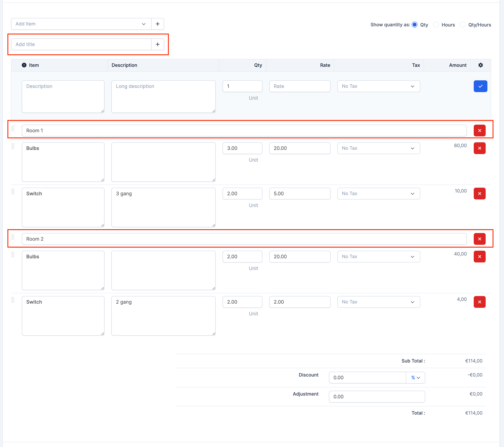Grab the drag handle of the 40,00 Bulbs row
This screenshot has width=504, height=447.
click(x=13, y=254)
